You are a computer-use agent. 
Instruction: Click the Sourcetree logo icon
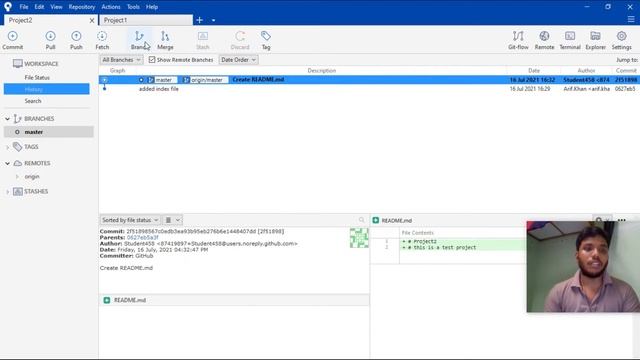8,7
